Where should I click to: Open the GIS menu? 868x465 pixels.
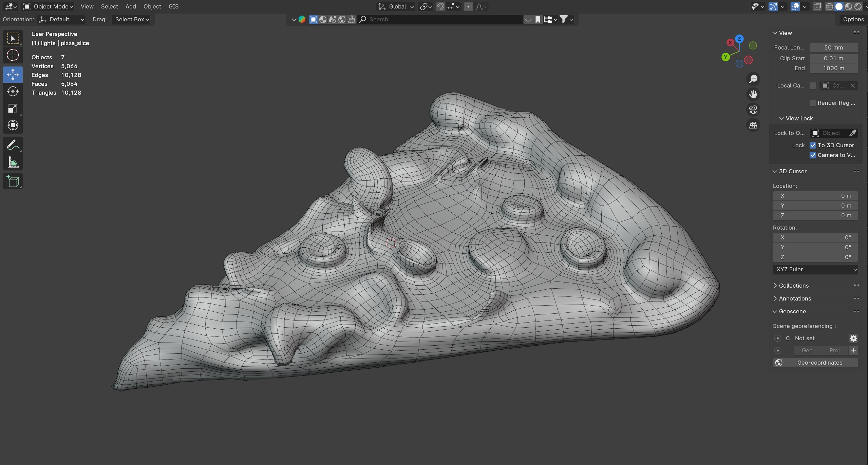click(x=173, y=6)
